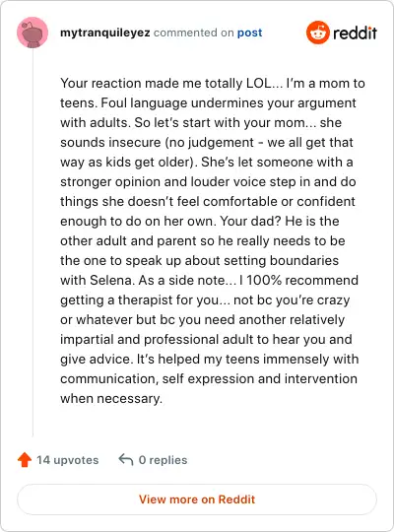Click the "commented on" gray text
Viewport: 394px width, 532px height.
[194, 33]
